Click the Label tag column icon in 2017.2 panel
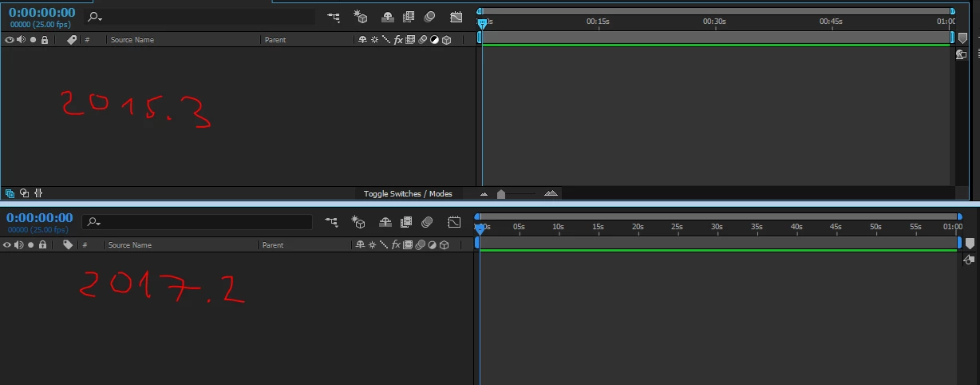This screenshot has height=385, width=980. click(69, 245)
